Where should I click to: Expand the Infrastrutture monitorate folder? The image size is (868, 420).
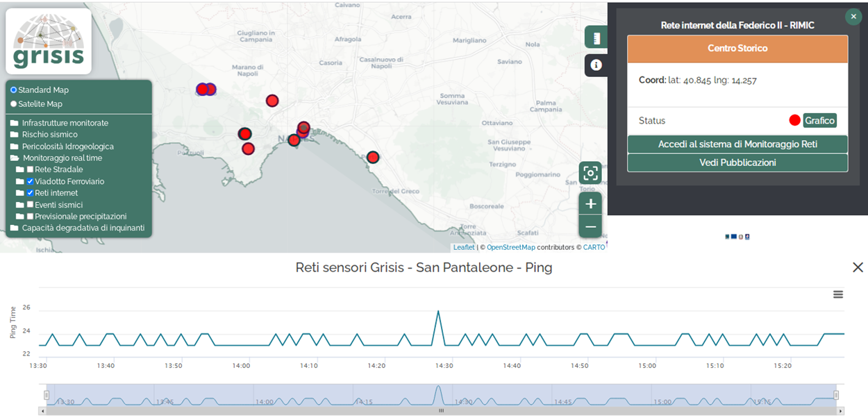tap(15, 123)
